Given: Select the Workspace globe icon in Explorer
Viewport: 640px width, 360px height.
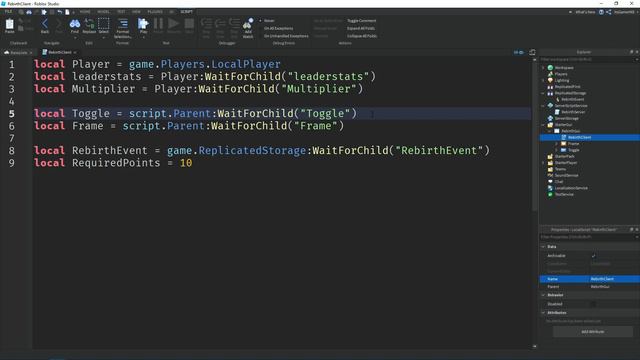Looking at the screenshot, I should point(550,68).
